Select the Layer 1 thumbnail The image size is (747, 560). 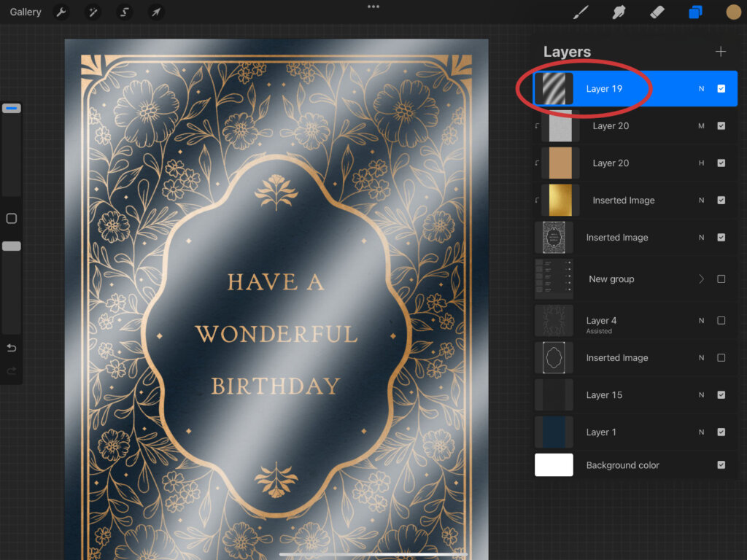[554, 432]
